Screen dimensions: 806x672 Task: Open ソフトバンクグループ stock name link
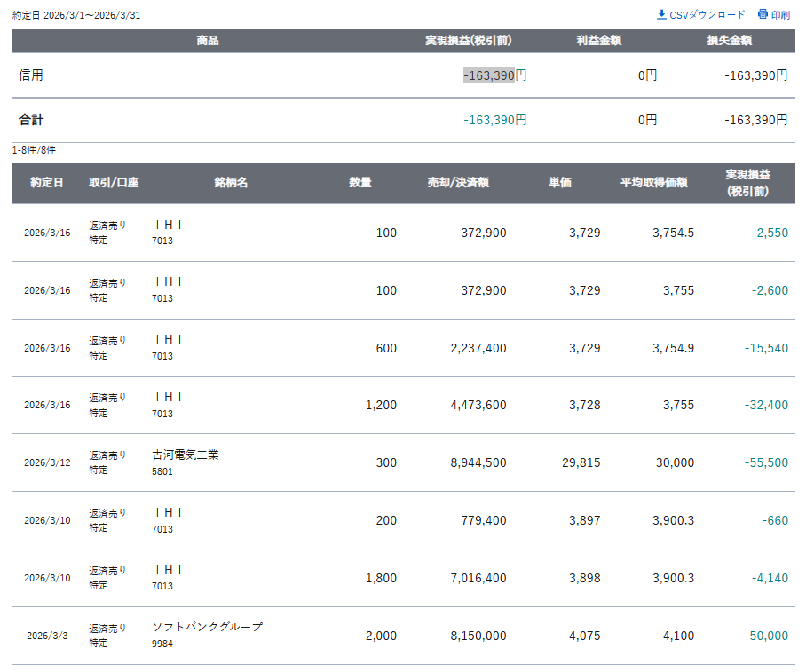click(x=207, y=627)
